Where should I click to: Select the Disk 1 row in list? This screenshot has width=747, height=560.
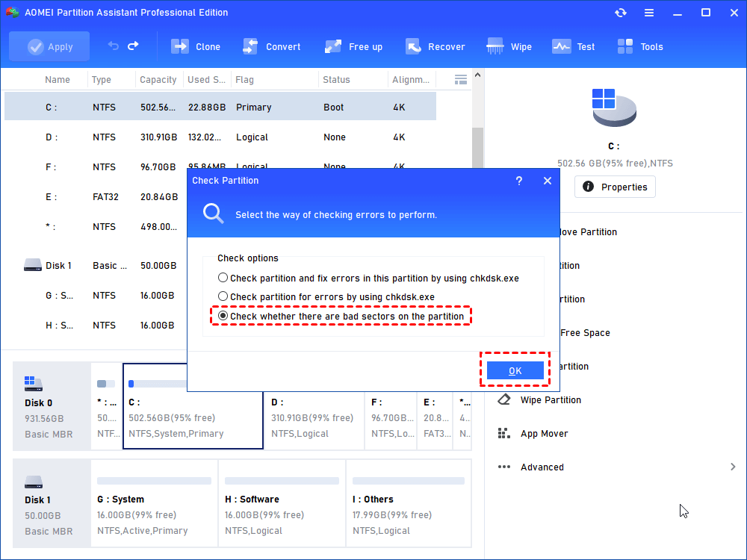96,265
